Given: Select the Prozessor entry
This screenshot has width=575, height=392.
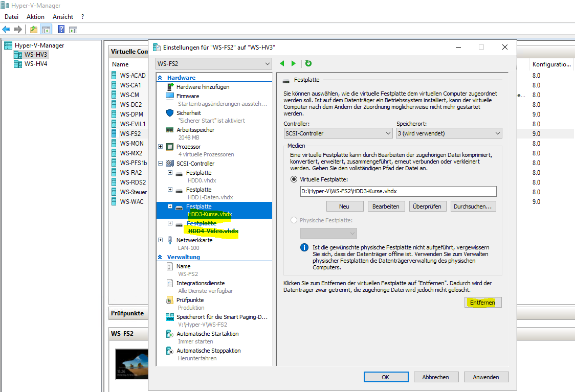Looking at the screenshot, I should click(188, 147).
